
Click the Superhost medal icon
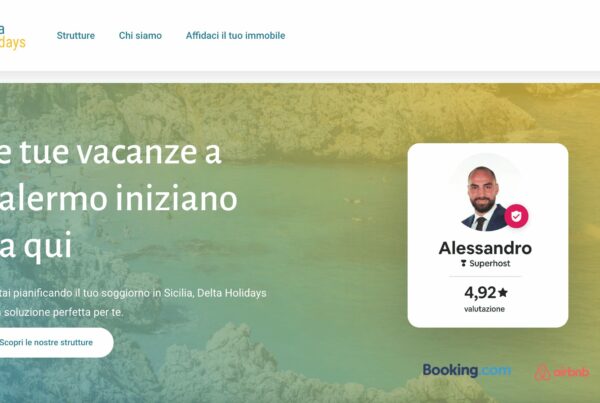tap(463, 263)
